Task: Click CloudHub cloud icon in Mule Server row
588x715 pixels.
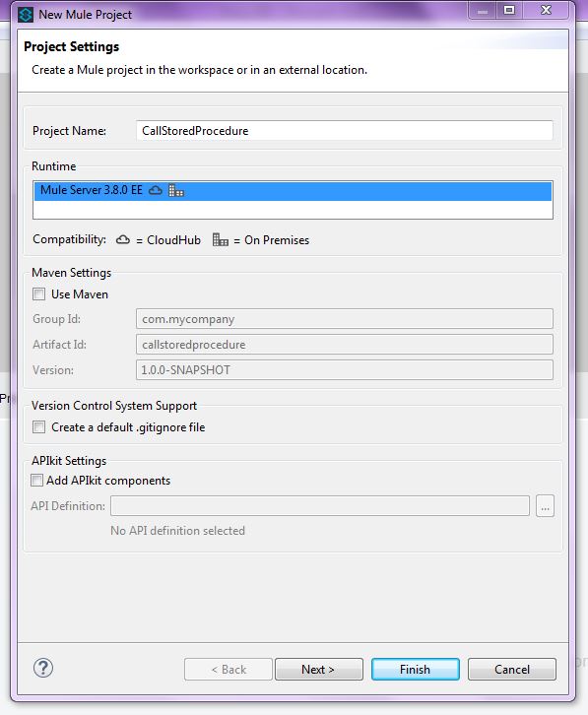Action: (x=156, y=190)
